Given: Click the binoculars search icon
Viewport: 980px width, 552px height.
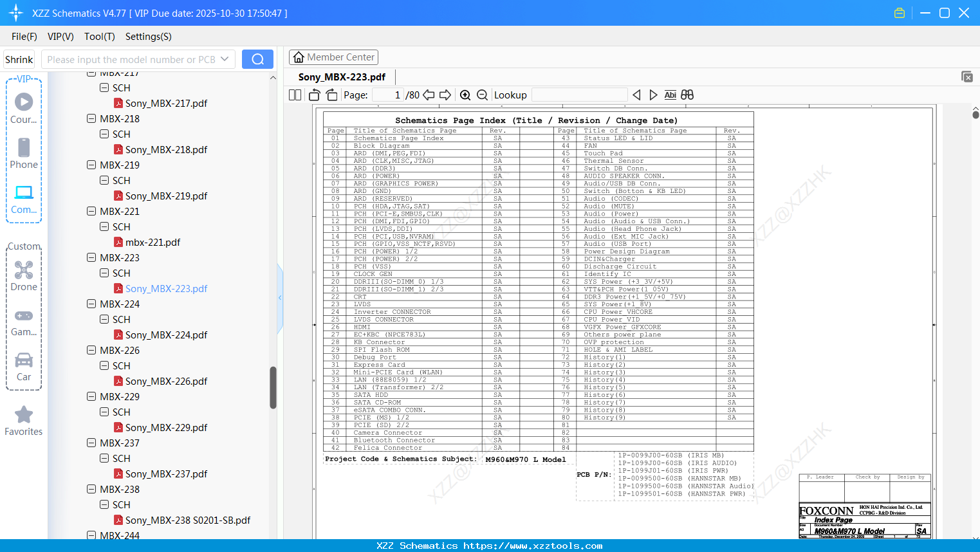Looking at the screenshot, I should [687, 95].
